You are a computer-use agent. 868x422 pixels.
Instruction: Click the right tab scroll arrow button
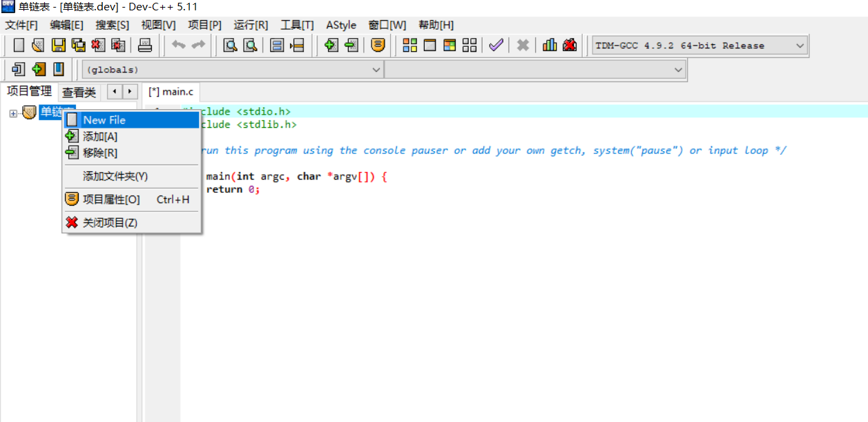click(x=131, y=90)
